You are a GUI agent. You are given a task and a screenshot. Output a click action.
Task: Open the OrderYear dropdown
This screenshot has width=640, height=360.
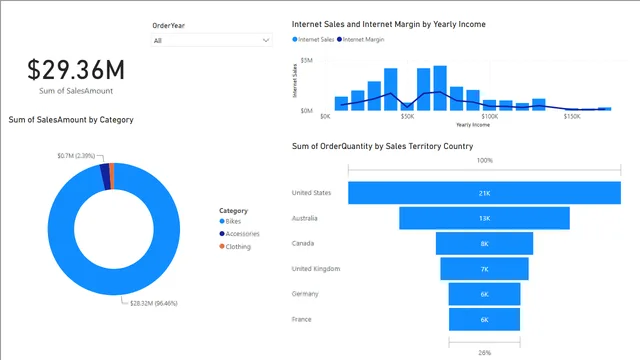[211, 40]
